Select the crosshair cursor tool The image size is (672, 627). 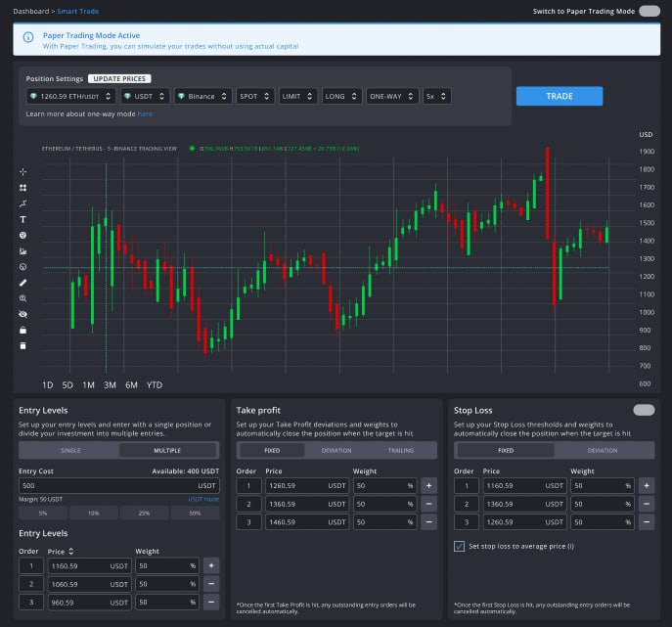[x=23, y=172]
